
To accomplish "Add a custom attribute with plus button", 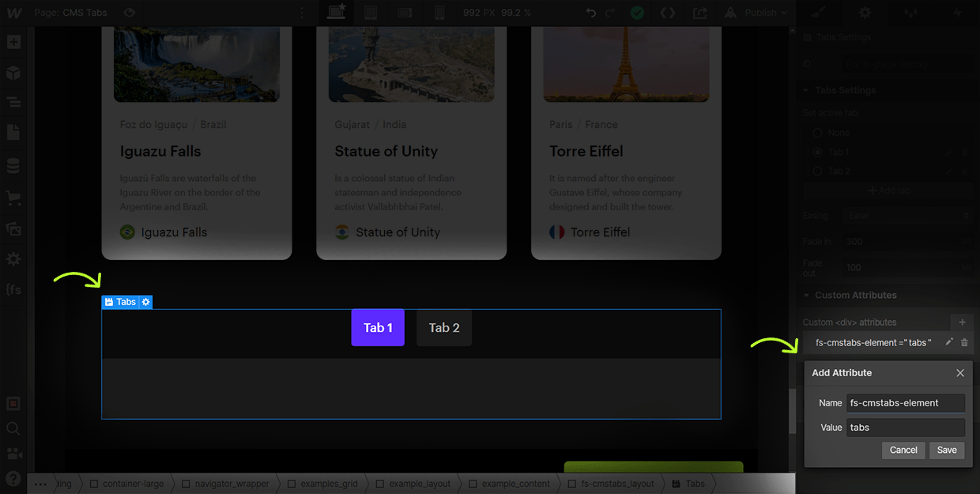I will tap(962, 322).
